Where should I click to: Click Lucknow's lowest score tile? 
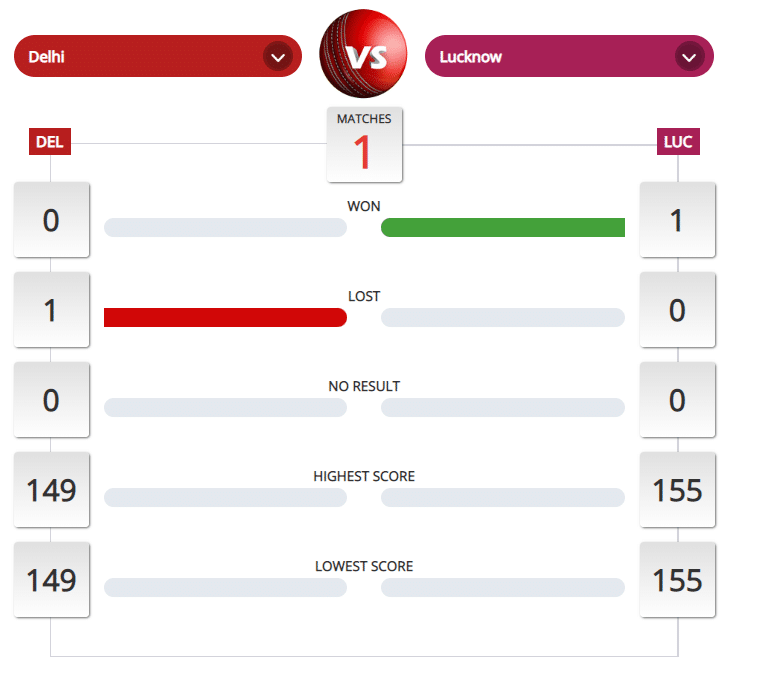pyautogui.click(x=677, y=580)
